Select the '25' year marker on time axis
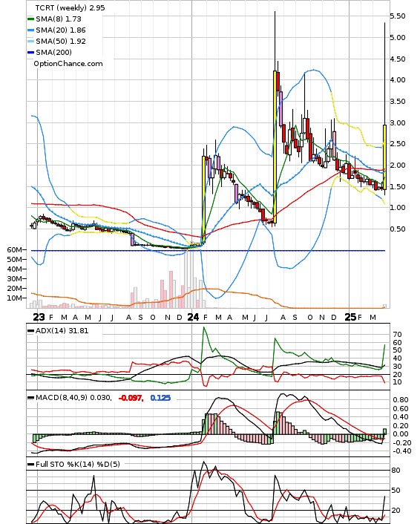Screen dimensions: 420x524 tap(350, 317)
